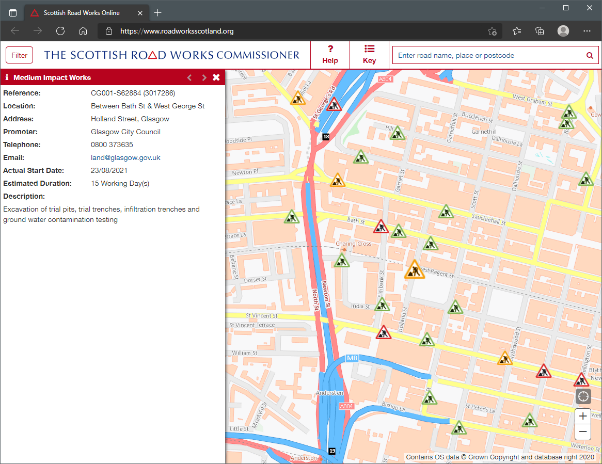Open browser settings and more menu

(x=587, y=31)
